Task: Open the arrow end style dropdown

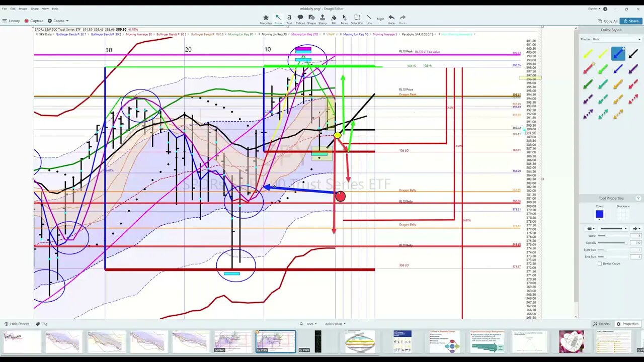Action: [x=636, y=228]
